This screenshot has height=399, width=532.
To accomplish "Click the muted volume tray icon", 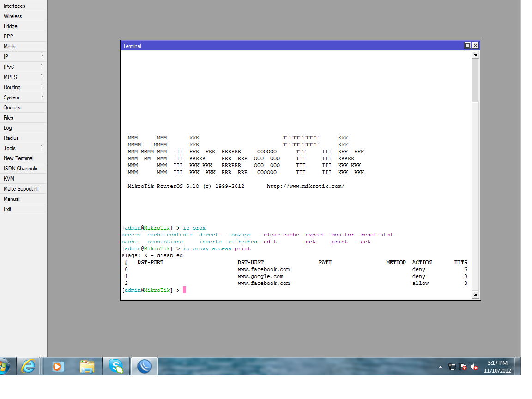I will (474, 367).
